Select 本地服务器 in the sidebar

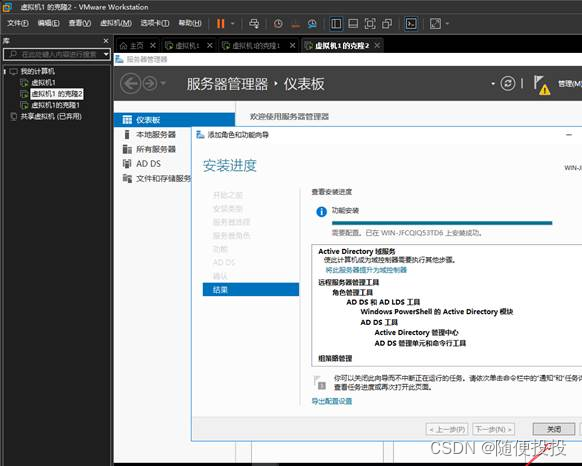click(x=156, y=134)
